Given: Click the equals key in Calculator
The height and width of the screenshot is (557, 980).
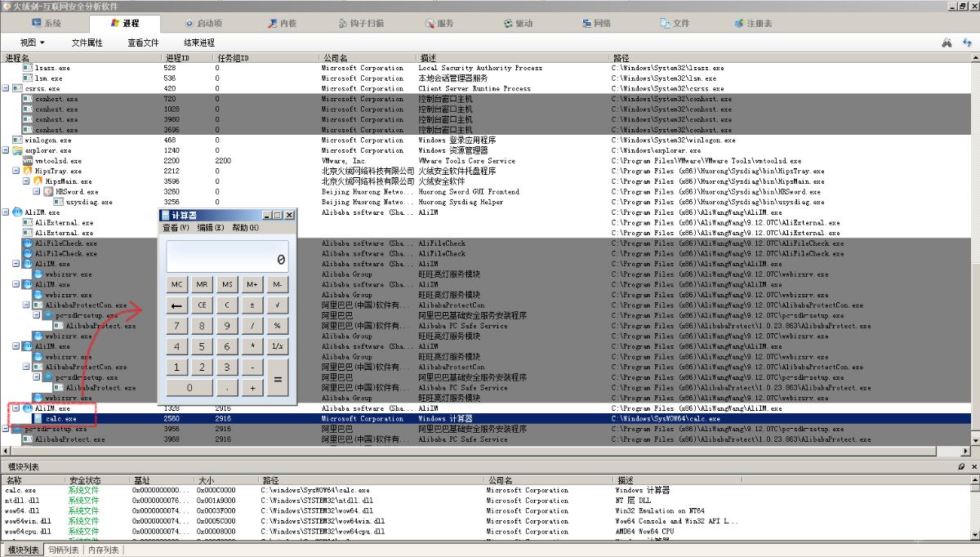Looking at the screenshot, I should coord(278,378).
